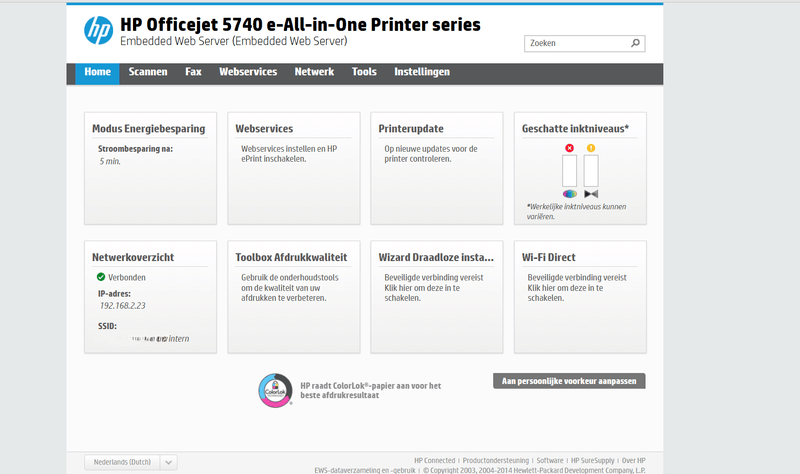Click 'HP raadt ColorLok-papier aan' text
The width and height of the screenshot is (800, 474).
pos(370,390)
